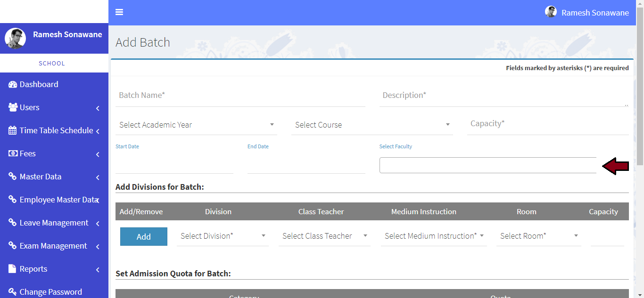644x298 pixels.
Task: Click the Dashboard palette icon
Action: point(13,85)
